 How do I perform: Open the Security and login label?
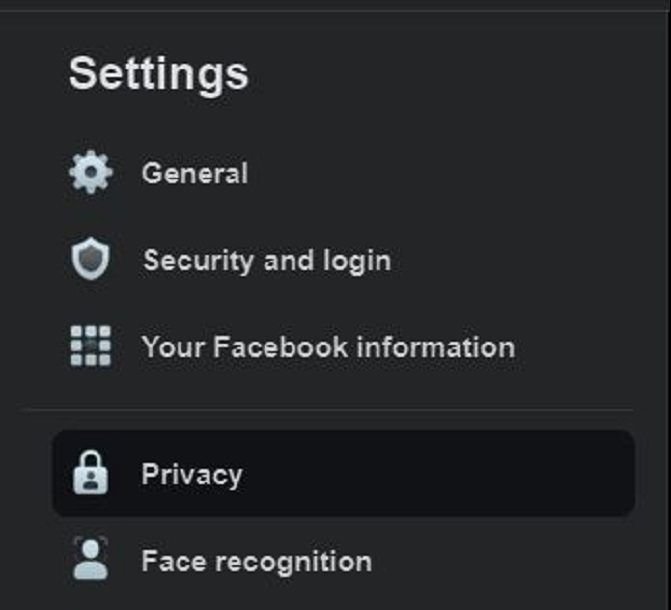(266, 260)
